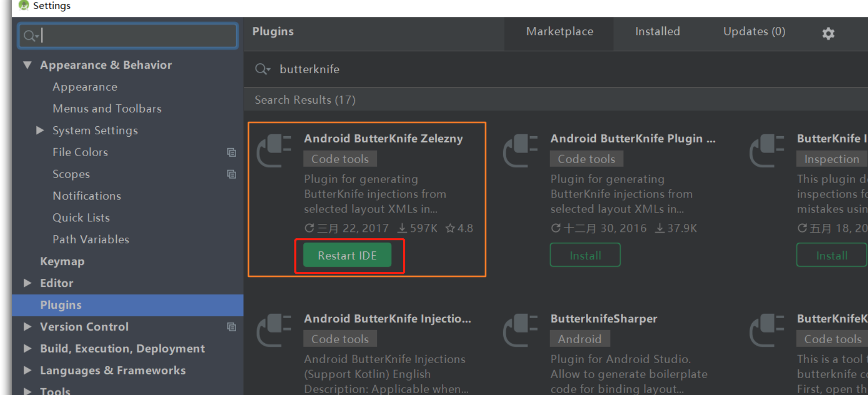The height and width of the screenshot is (395, 868).
Task: Select File Colors settings
Action: (80, 152)
